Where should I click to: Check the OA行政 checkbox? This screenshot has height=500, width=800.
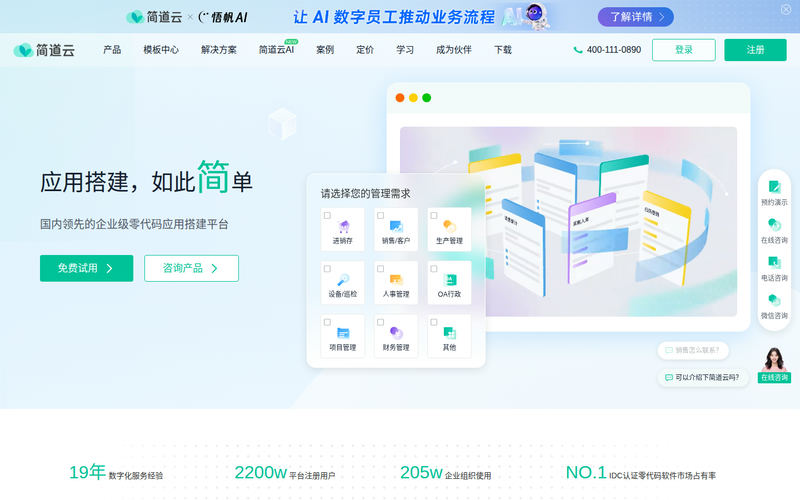click(434, 269)
